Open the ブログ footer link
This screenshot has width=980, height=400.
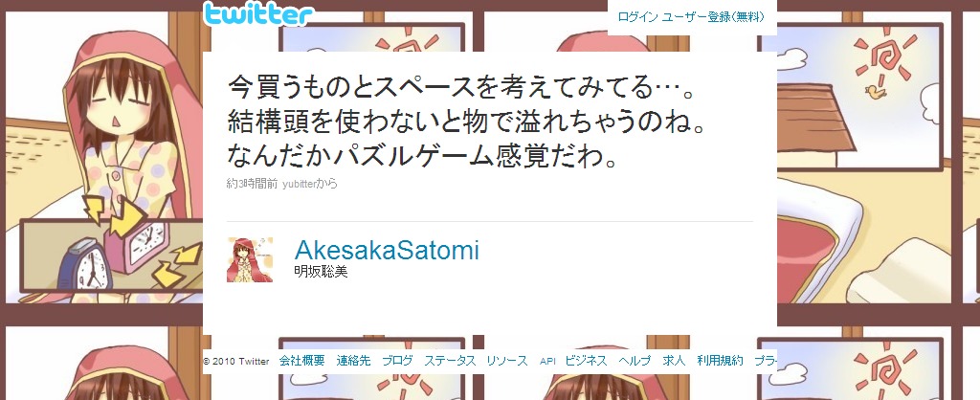coord(397,361)
